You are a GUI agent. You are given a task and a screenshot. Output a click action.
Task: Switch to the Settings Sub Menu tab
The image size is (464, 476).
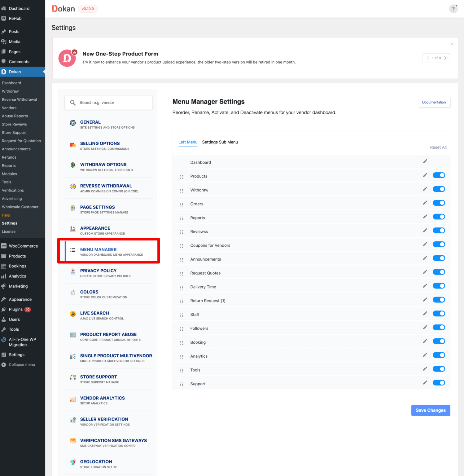[x=220, y=142]
